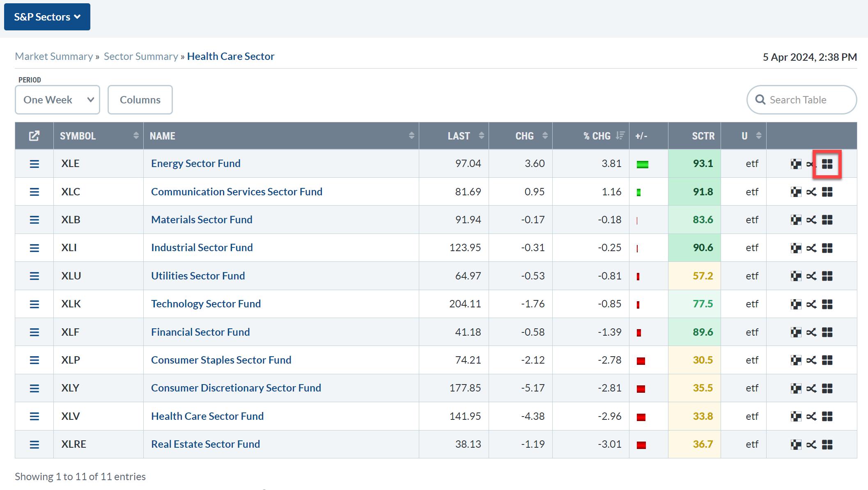Screen dimensions: 868x490
Task: Open the XLE row grid-view icon
Action: coord(827,164)
